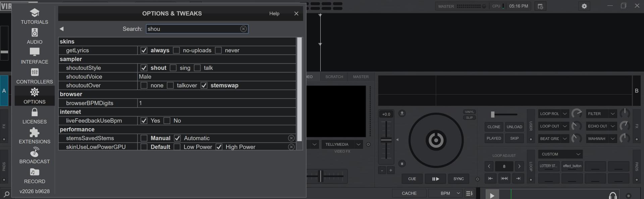
Task: Open the Extensions puzzle piece icon
Action: tap(35, 132)
